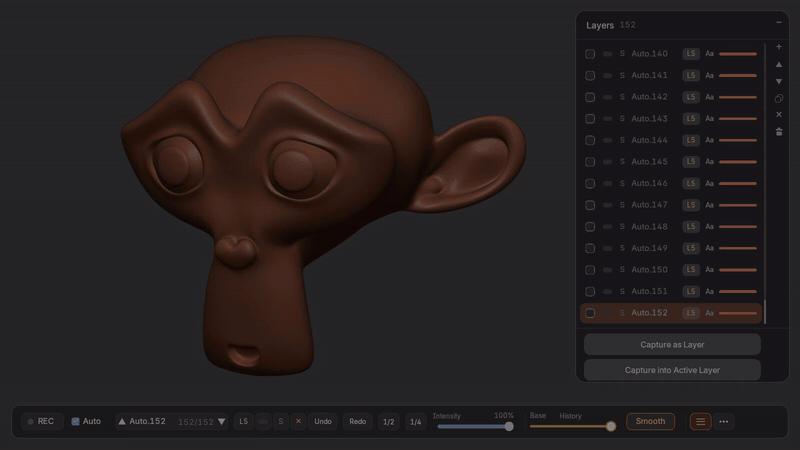Click the Aa icon on Auto.141 layer
The width and height of the screenshot is (800, 450).
(x=709, y=76)
